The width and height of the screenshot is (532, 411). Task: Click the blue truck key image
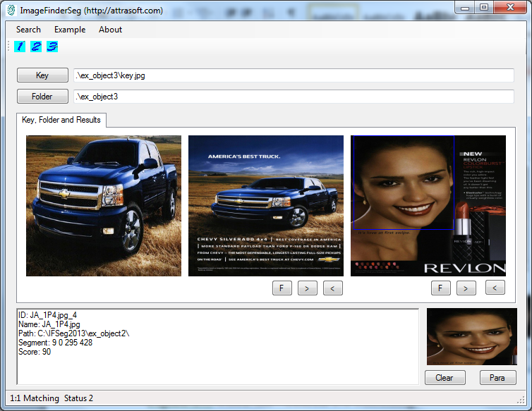tap(104, 206)
